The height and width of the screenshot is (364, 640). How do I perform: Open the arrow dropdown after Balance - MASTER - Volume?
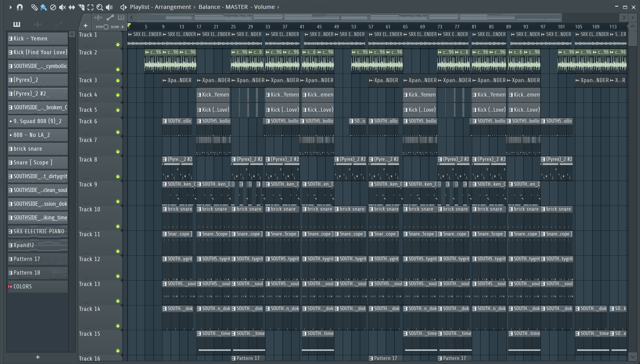click(278, 7)
